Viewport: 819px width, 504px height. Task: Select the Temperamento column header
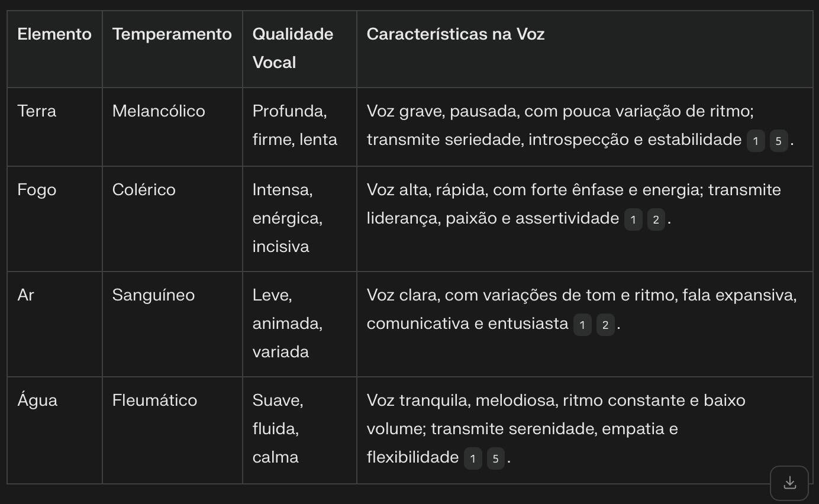pyautogui.click(x=172, y=34)
